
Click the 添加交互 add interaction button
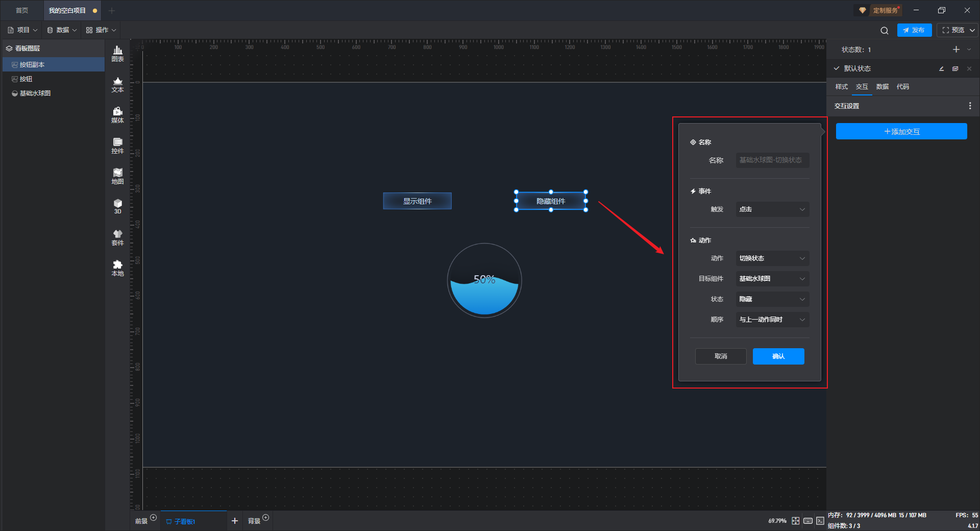click(x=901, y=132)
